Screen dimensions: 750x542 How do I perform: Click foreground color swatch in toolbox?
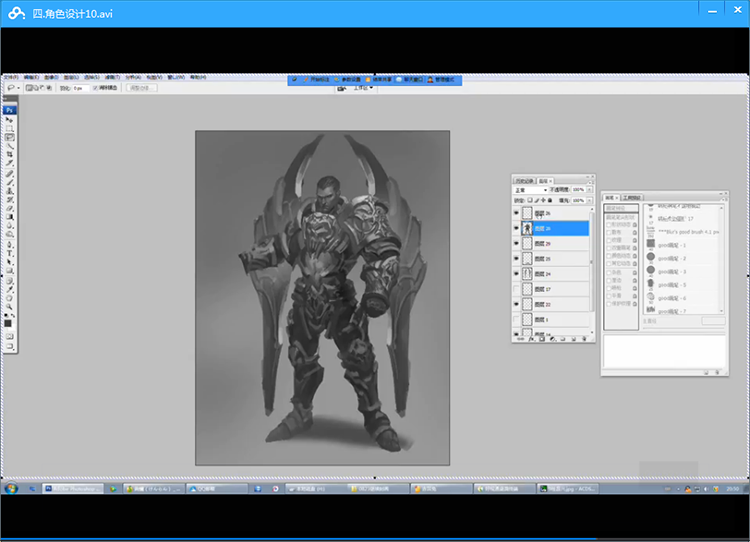(8, 323)
